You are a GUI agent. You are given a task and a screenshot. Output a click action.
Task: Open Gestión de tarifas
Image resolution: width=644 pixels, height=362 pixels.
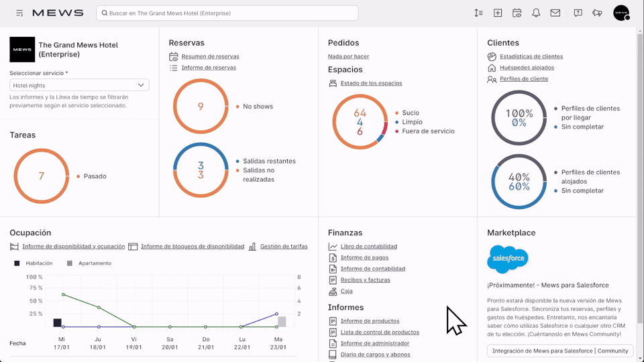[x=283, y=247]
